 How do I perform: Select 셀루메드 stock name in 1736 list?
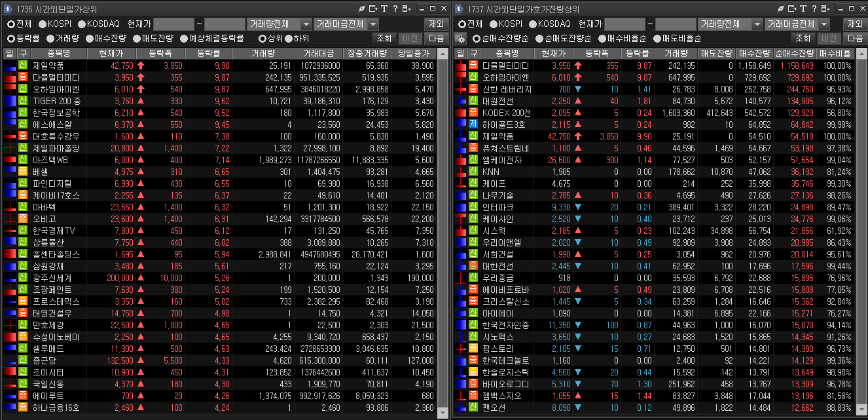pos(48,349)
